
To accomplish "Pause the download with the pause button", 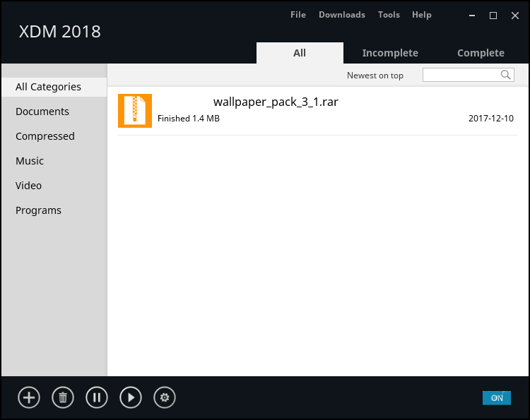I will (x=97, y=397).
